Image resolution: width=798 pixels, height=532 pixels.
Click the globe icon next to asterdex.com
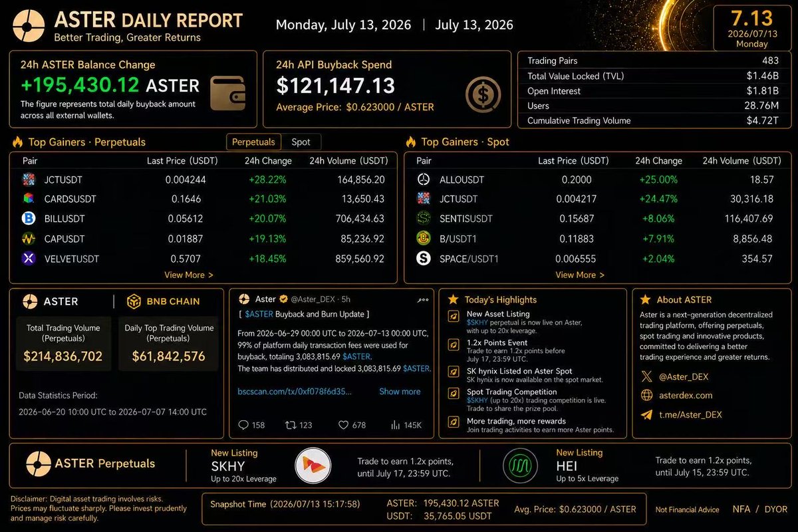(646, 395)
